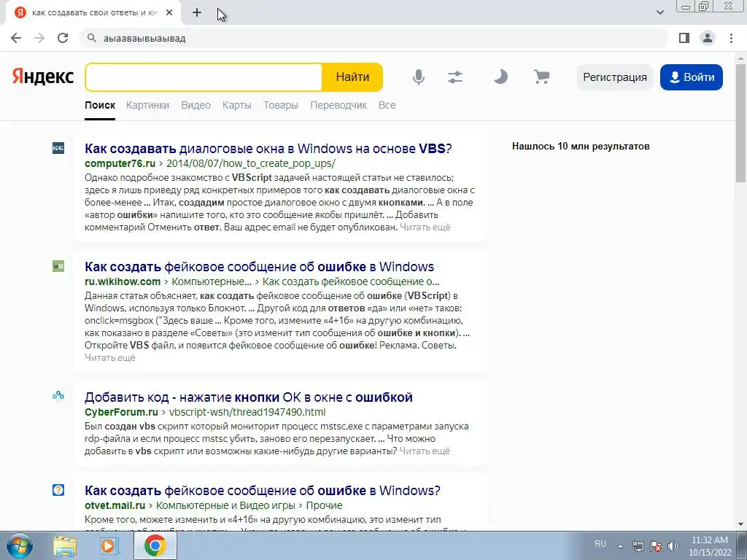
Task: Click the wikihow result favicon
Action: click(58, 266)
